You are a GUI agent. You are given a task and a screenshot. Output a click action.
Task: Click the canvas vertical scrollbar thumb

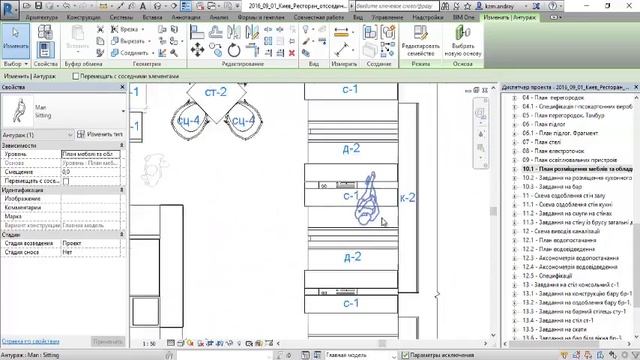click(x=493, y=211)
